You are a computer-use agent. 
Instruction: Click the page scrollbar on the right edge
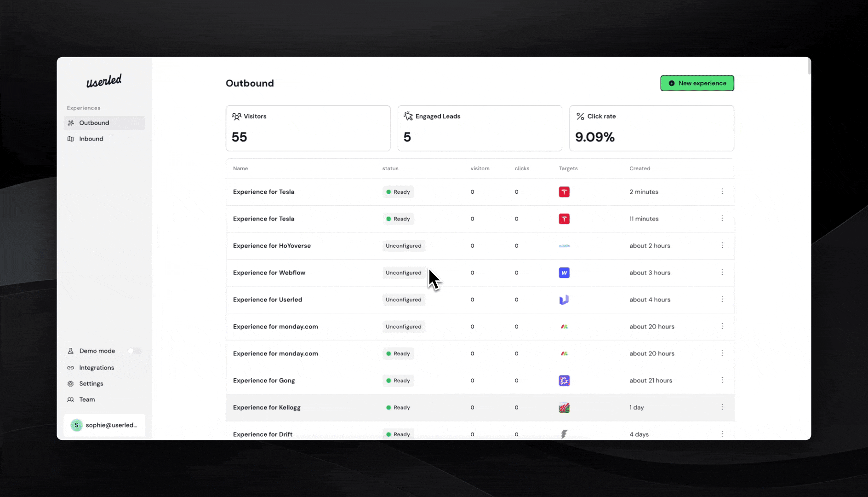[809, 67]
